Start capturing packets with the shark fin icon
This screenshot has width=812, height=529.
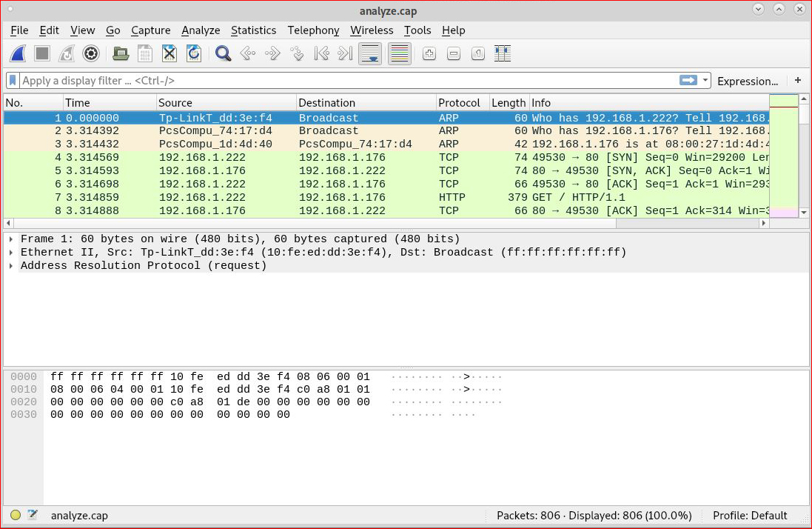(x=18, y=53)
